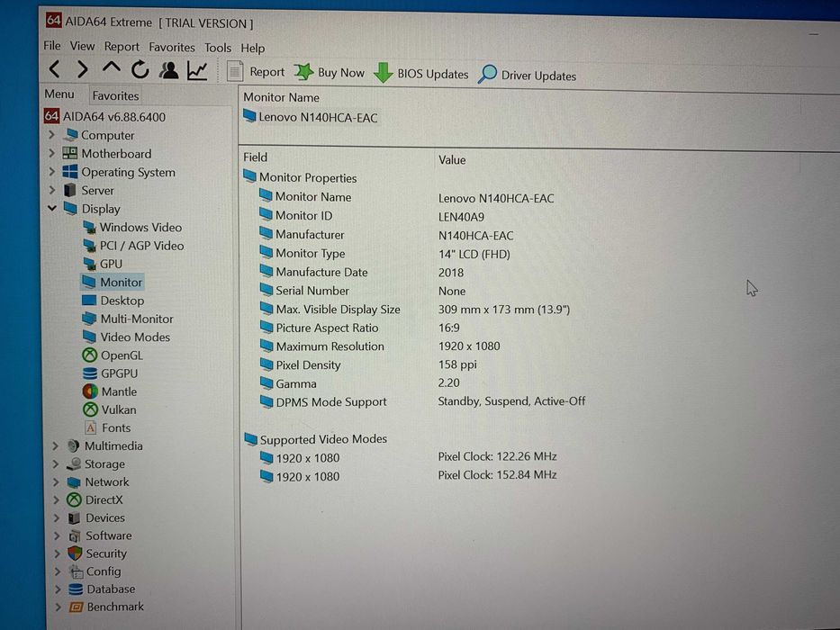Switch to the Favorites tab in the sidebar

pyautogui.click(x=115, y=96)
